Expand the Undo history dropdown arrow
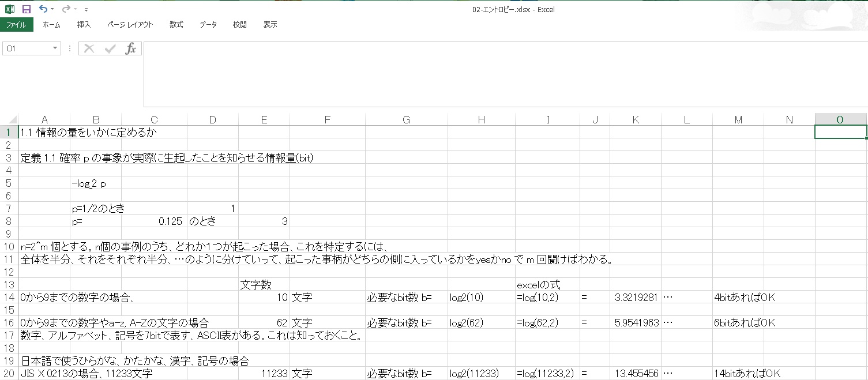 pyautogui.click(x=51, y=9)
